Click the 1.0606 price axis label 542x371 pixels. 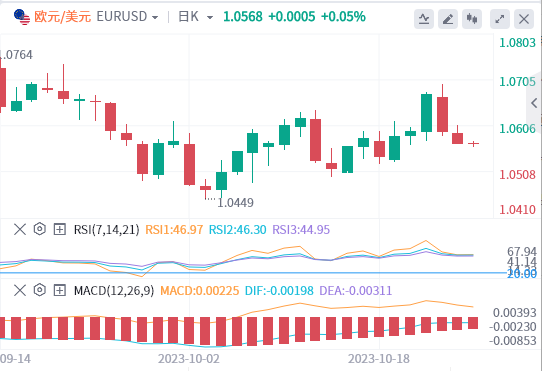click(517, 129)
